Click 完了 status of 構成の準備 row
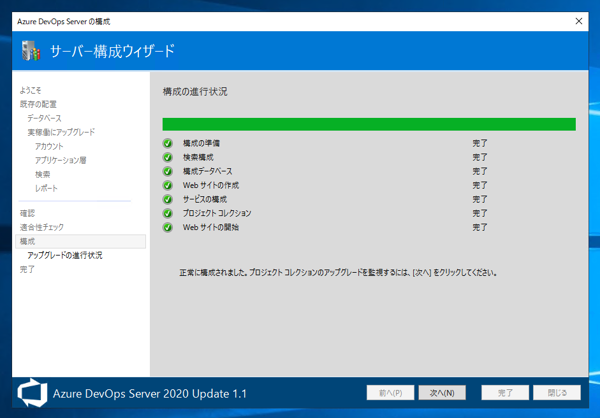600x418 pixels. click(x=479, y=143)
